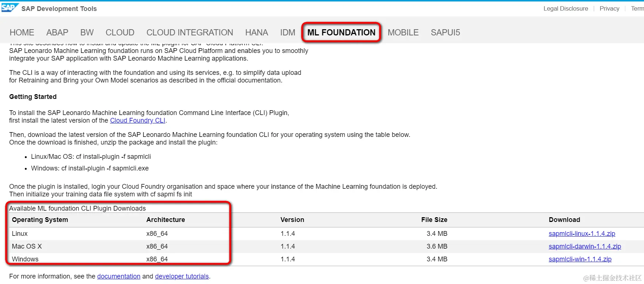
Task: Open the Privacy link
Action: (x=609, y=8)
